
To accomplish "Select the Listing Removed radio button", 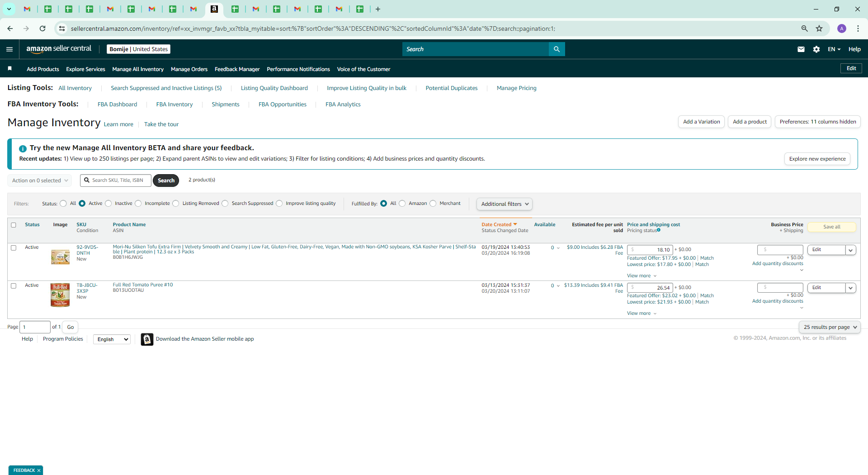I will click(x=176, y=204).
